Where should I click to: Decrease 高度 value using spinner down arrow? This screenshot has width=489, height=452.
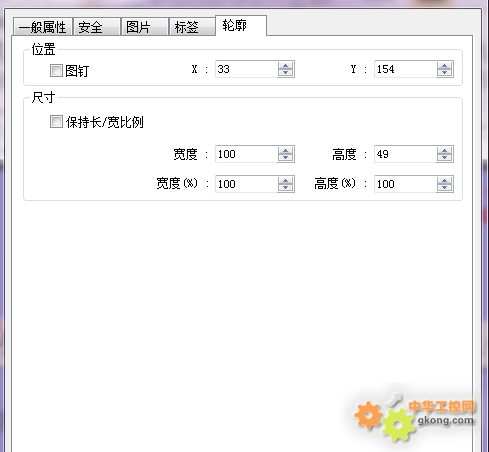tap(444, 158)
